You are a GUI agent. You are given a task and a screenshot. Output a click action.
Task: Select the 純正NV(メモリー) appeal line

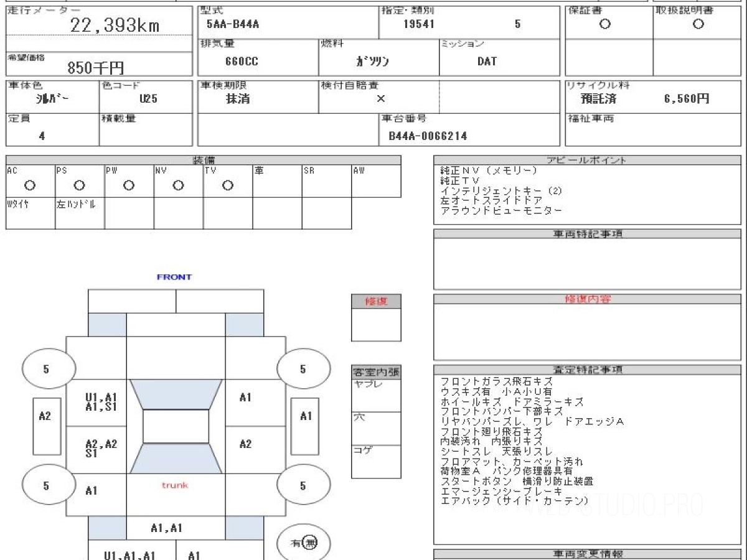[x=488, y=170]
